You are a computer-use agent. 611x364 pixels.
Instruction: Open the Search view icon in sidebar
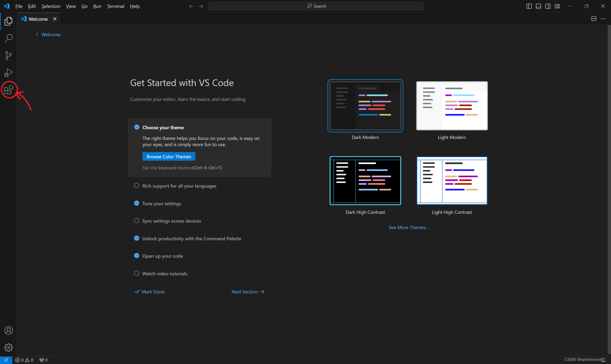(x=8, y=38)
